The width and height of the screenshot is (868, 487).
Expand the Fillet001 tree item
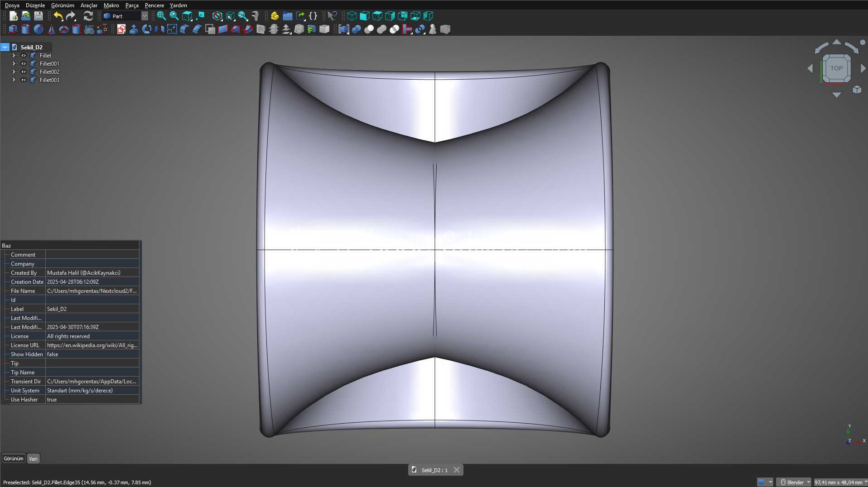(14, 64)
